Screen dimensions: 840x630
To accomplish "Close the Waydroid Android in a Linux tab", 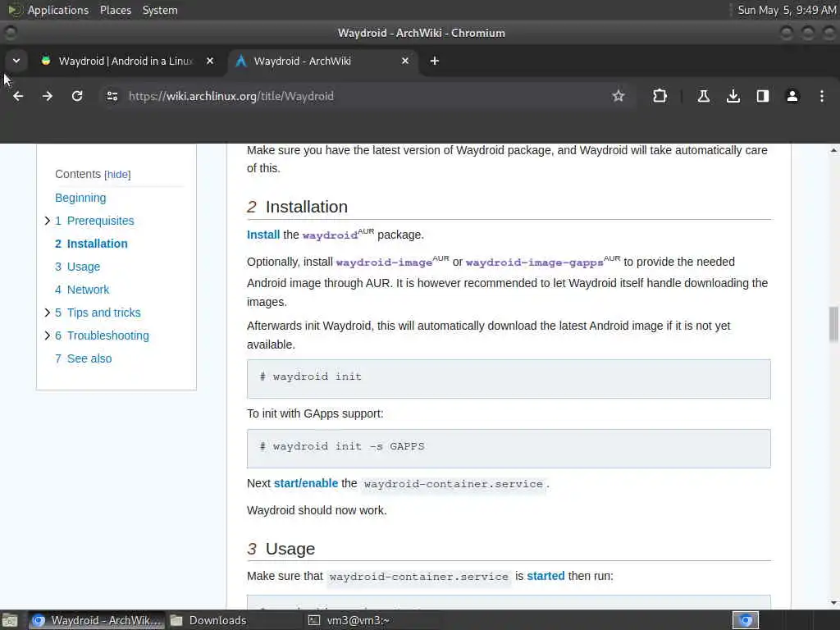I will pos(210,61).
